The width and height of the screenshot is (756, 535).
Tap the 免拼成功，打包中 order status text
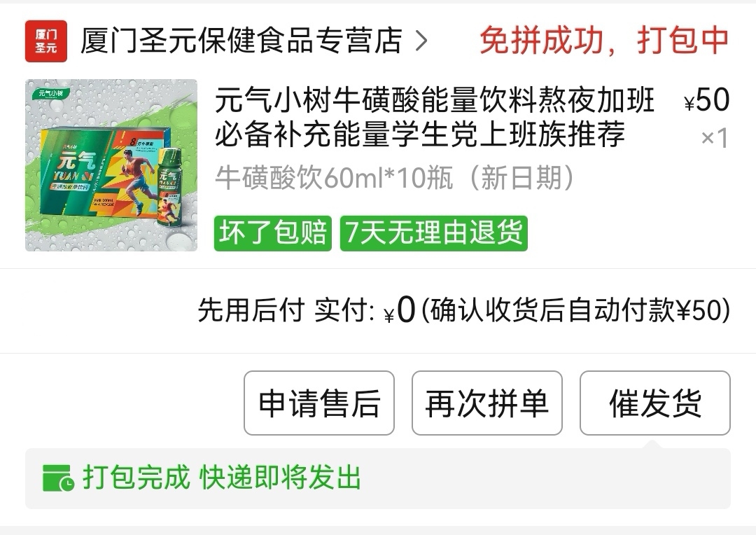603,41
